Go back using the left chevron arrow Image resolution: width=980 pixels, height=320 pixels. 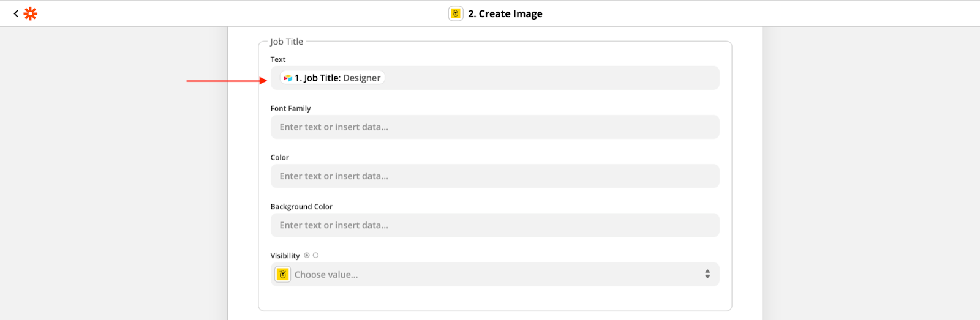(x=16, y=13)
